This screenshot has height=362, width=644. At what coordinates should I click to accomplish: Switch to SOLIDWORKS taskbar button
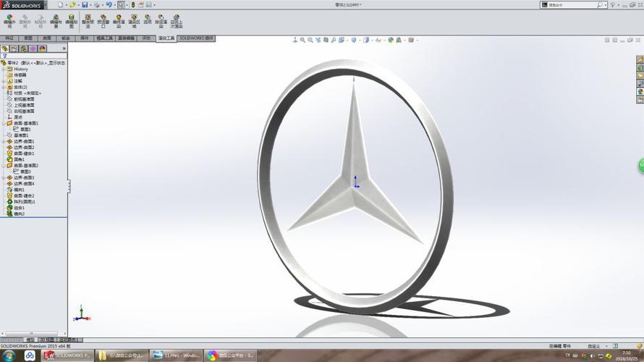68,355
